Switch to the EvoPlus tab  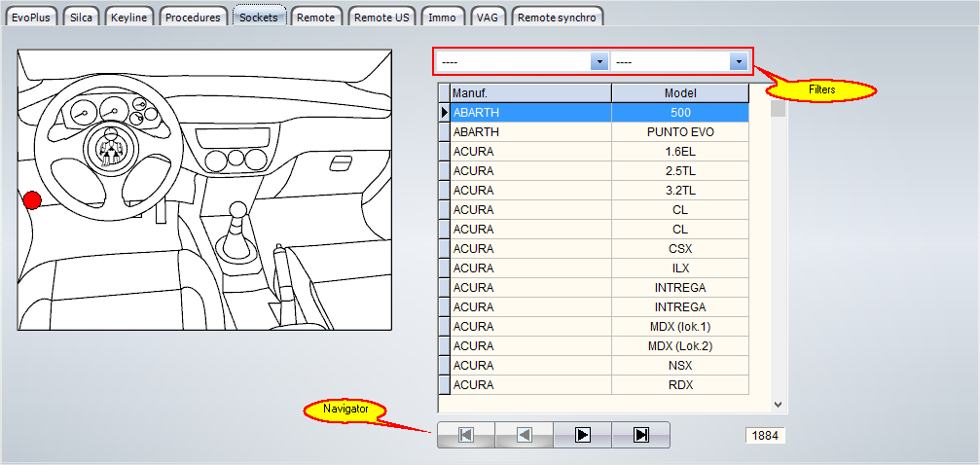(30, 17)
